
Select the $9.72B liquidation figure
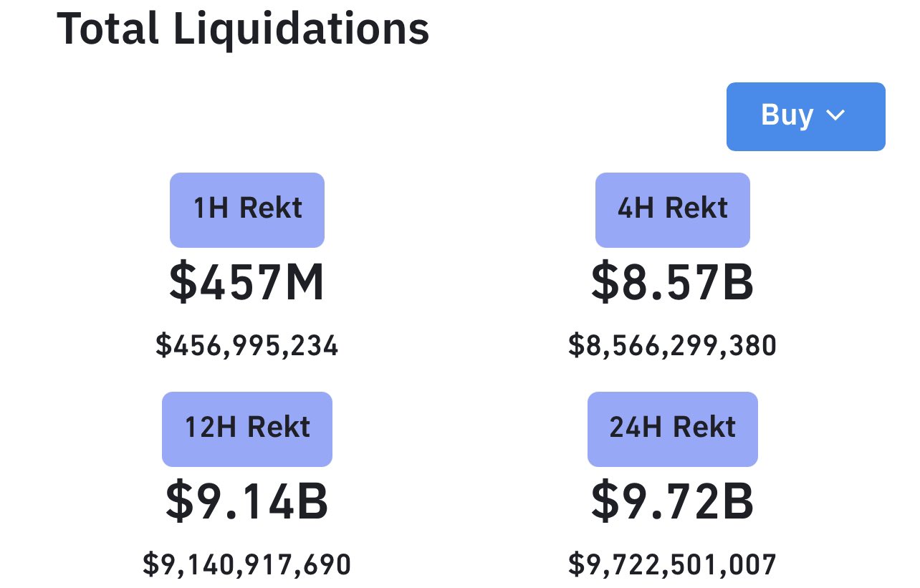coord(673,502)
